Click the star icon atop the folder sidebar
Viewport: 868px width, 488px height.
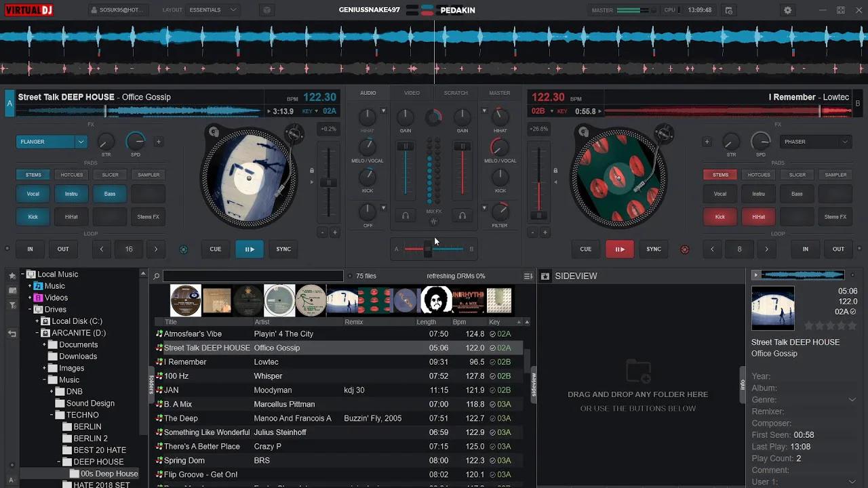pos(12,276)
